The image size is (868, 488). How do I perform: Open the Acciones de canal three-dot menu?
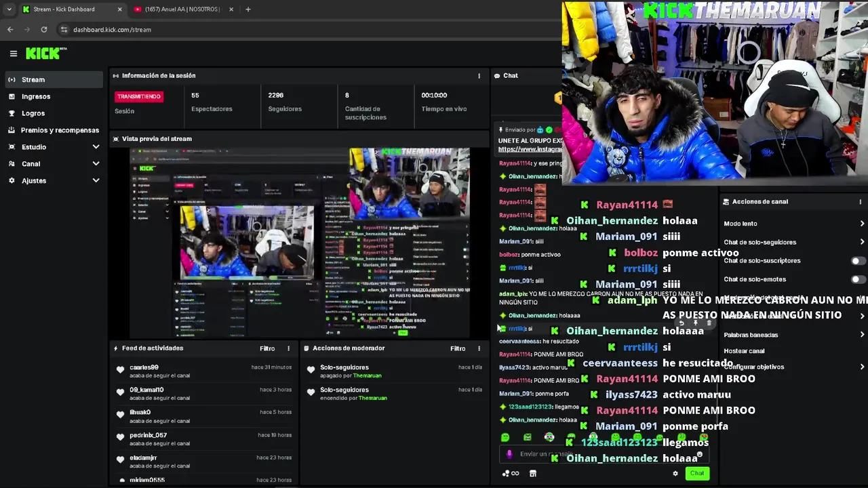click(861, 202)
